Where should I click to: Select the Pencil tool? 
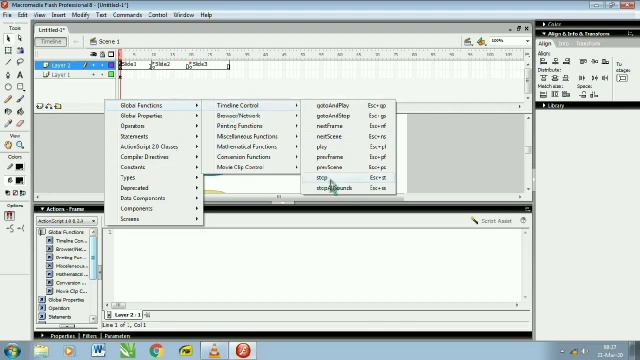pyautogui.click(x=8, y=99)
